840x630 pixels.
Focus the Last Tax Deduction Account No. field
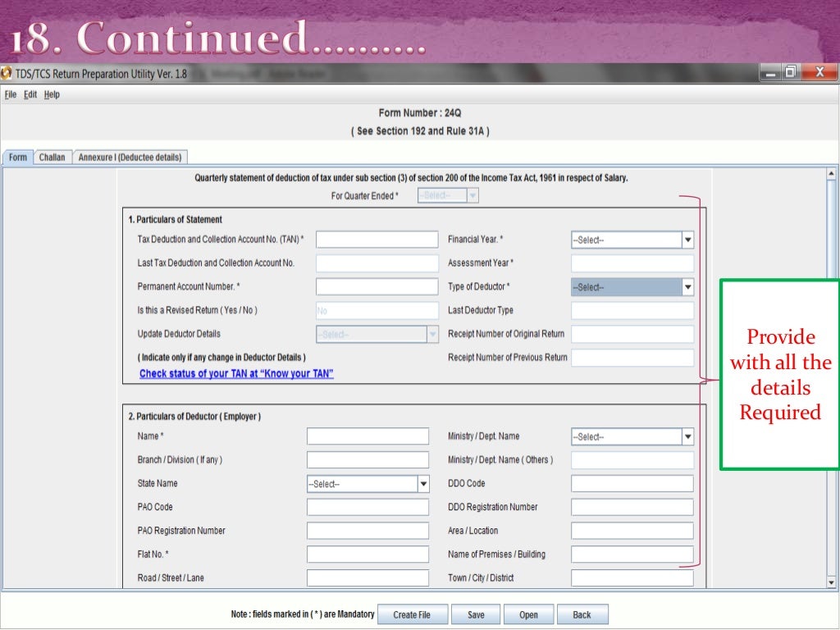tap(377, 263)
